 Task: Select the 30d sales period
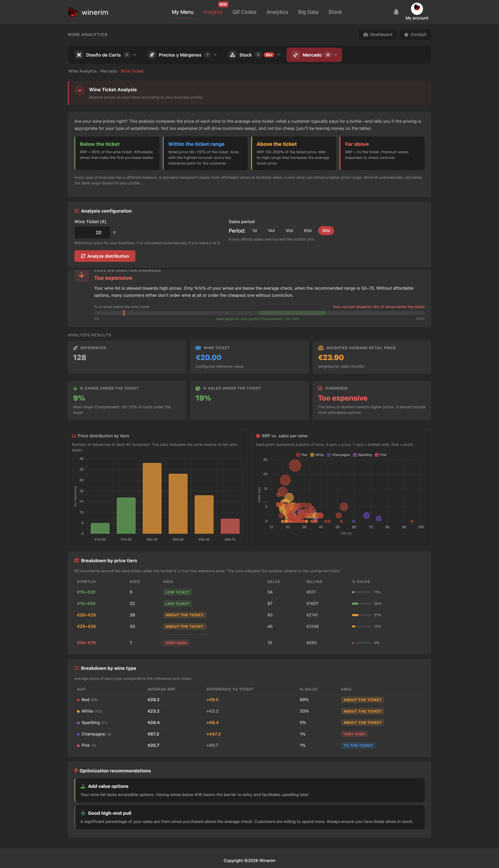[289, 231]
